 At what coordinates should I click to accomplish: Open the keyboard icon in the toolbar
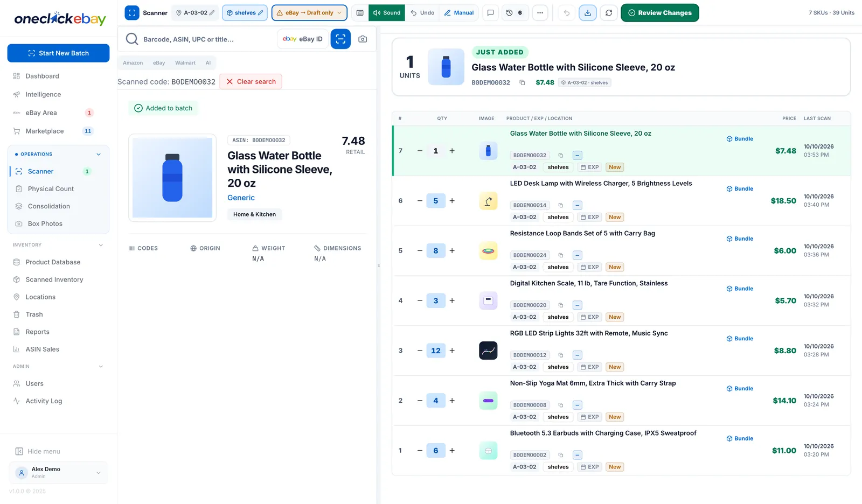point(360,13)
